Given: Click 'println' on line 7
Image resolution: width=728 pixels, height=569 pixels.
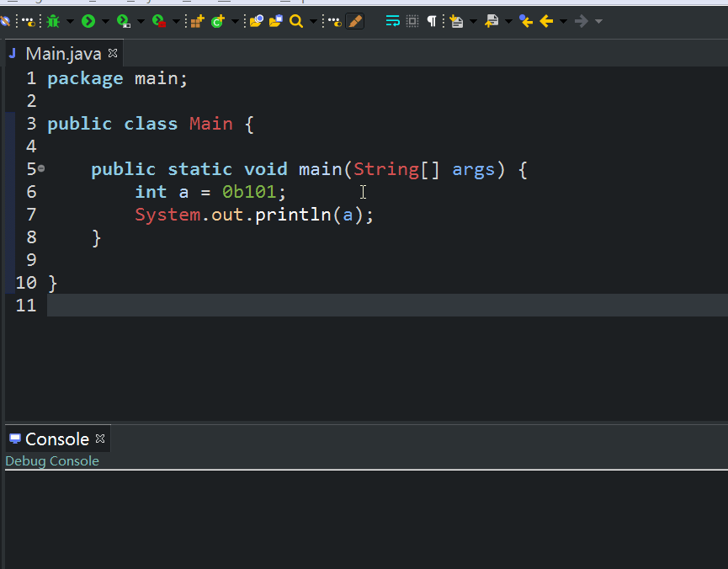Looking at the screenshot, I should click(x=293, y=215).
